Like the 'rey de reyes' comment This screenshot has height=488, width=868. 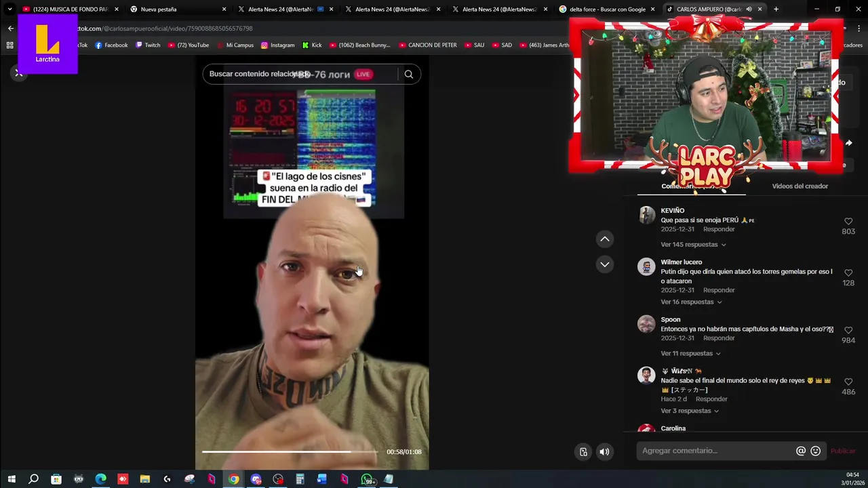848,382
